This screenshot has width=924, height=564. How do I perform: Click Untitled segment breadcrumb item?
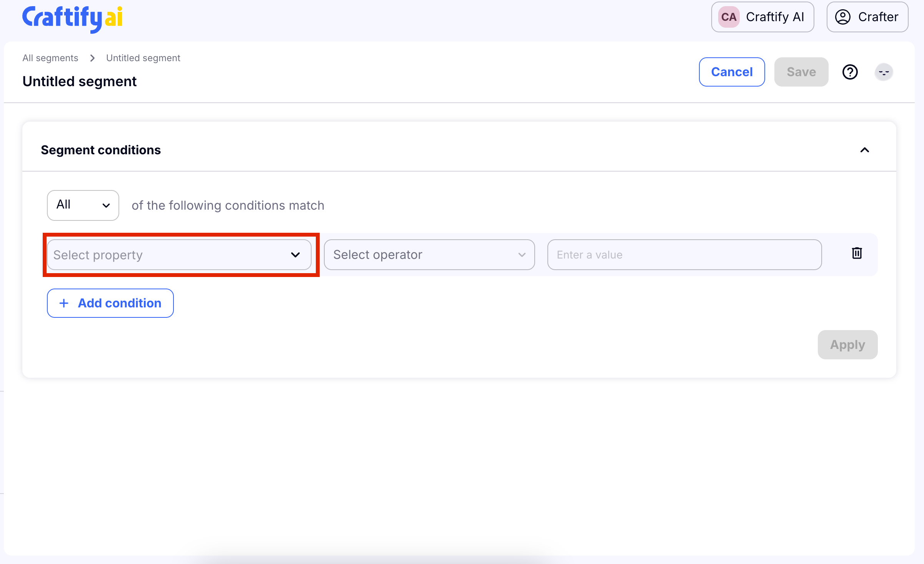click(x=143, y=58)
